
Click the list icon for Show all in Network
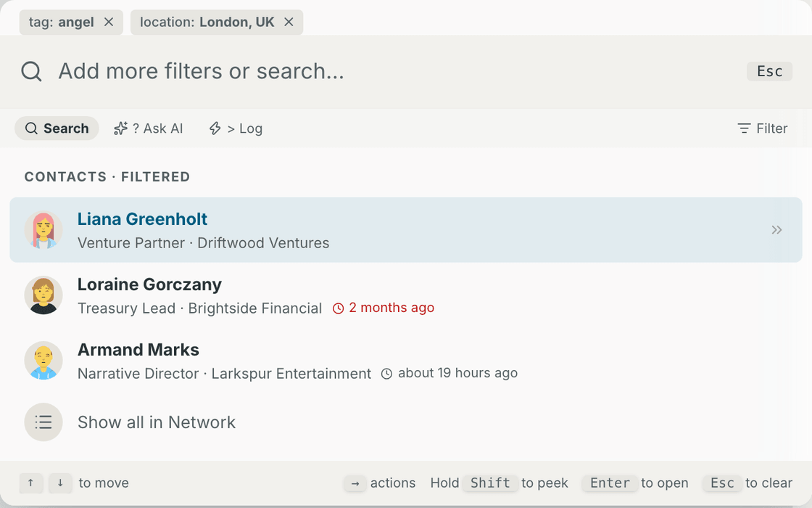[43, 422]
